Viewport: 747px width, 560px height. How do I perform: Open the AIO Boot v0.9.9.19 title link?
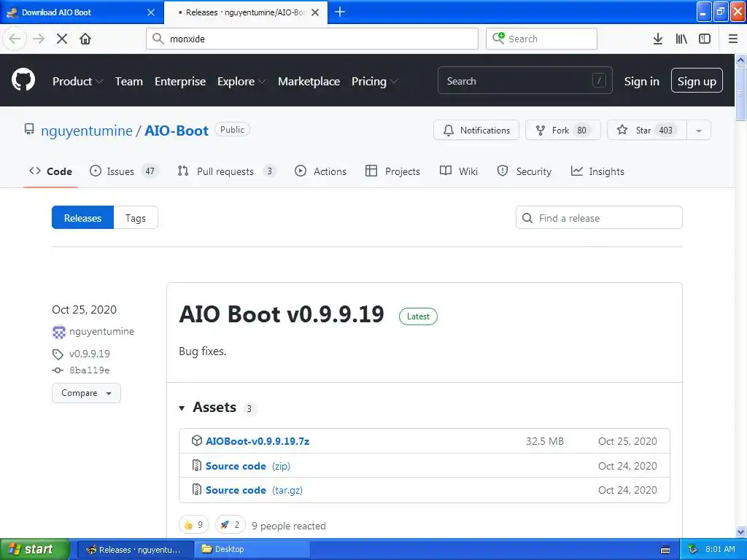pyautogui.click(x=282, y=314)
